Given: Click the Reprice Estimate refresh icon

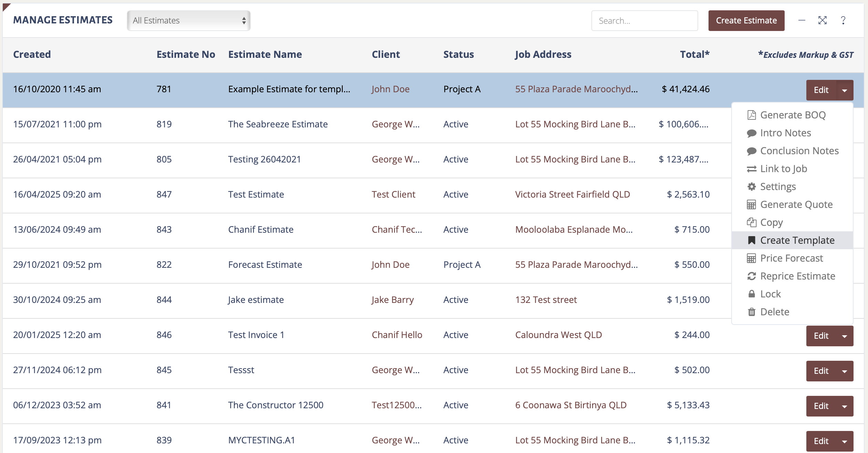Looking at the screenshot, I should pos(751,276).
